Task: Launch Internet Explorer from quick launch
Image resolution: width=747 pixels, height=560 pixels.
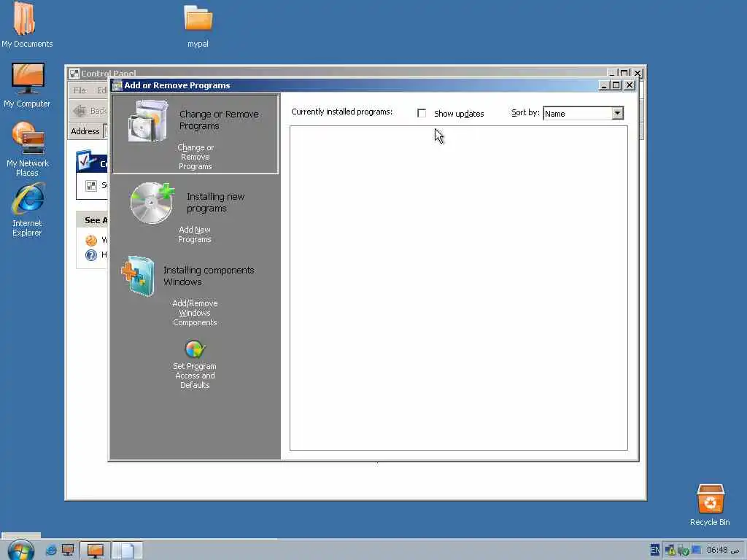Action: [x=51, y=551]
